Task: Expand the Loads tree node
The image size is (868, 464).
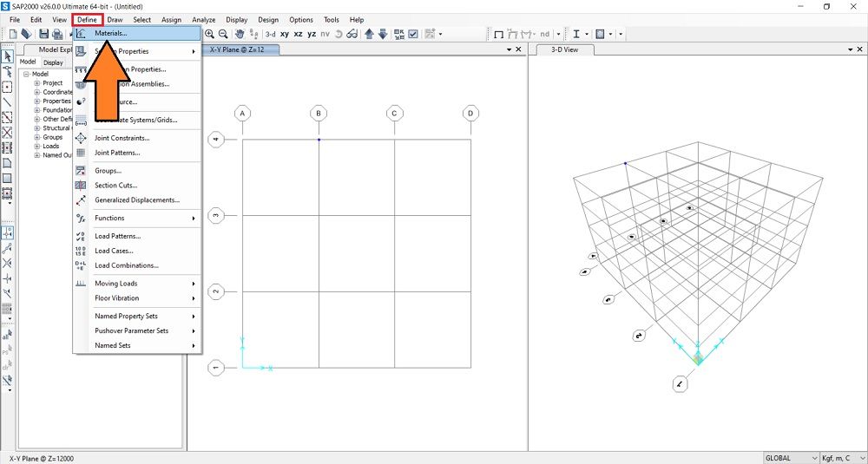Action: pyautogui.click(x=37, y=146)
